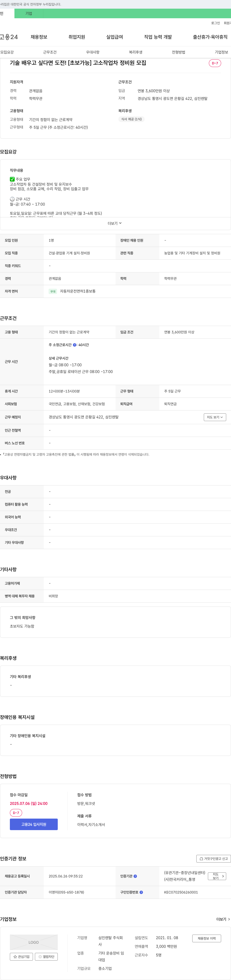
Task: Add company with 관심기업 star button
Action: tap(21, 957)
